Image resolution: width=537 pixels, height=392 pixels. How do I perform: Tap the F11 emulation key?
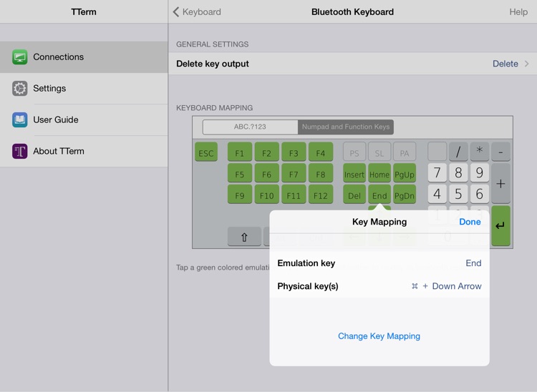(x=294, y=195)
